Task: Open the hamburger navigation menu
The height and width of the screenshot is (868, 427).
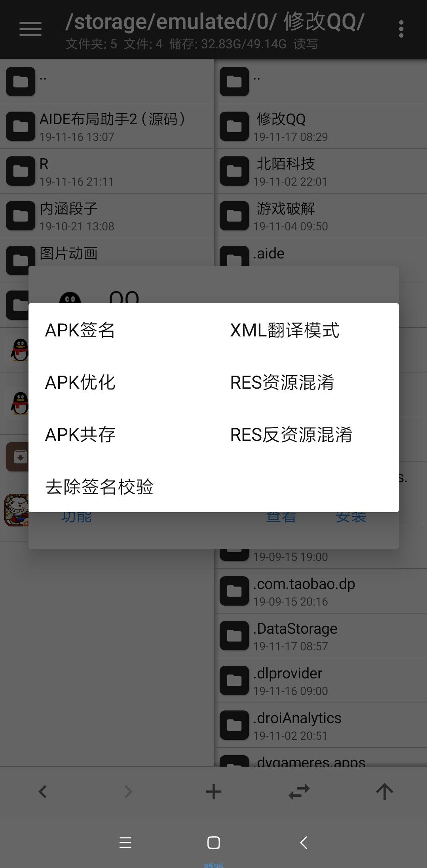Action: [x=30, y=29]
